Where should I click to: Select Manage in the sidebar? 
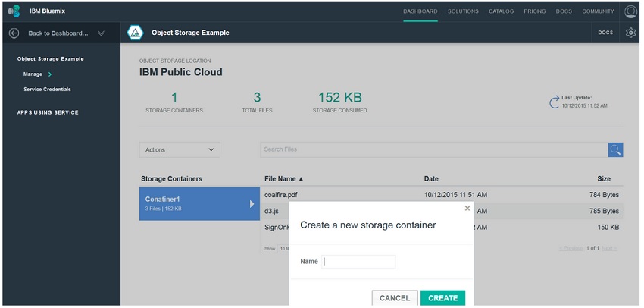click(33, 74)
